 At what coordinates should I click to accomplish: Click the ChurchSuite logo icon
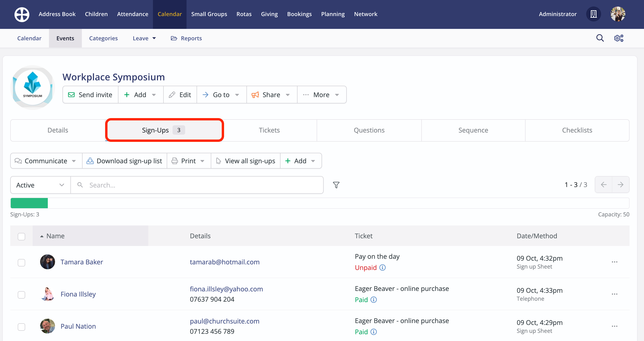tap(22, 14)
